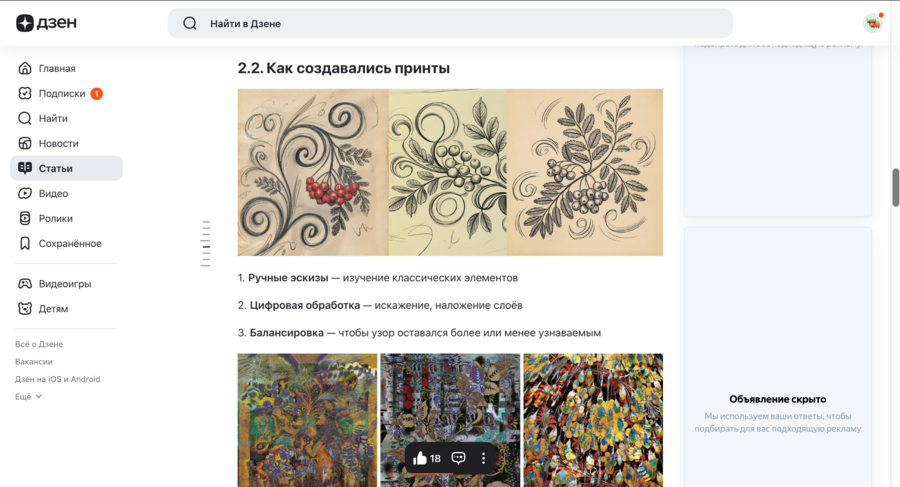Open the Вакансии link
The width and height of the screenshot is (900, 487).
pos(34,362)
